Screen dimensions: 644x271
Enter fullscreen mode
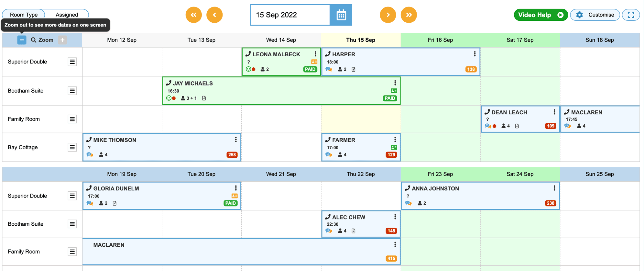pos(631,15)
